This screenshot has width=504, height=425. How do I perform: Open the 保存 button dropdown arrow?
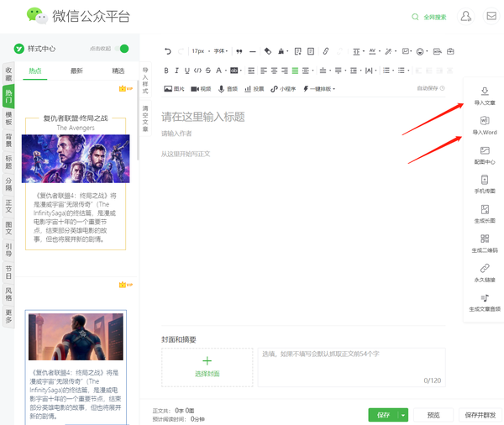(403, 415)
